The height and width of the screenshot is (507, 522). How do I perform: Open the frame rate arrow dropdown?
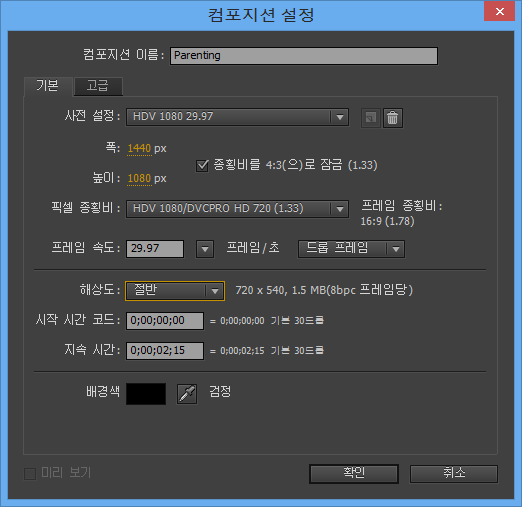click(205, 249)
